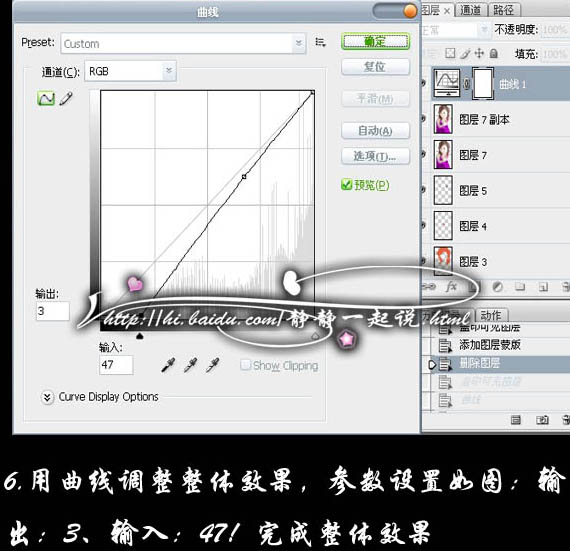Expand Curve Display Options
This screenshot has height=551, width=570.
[x=47, y=397]
